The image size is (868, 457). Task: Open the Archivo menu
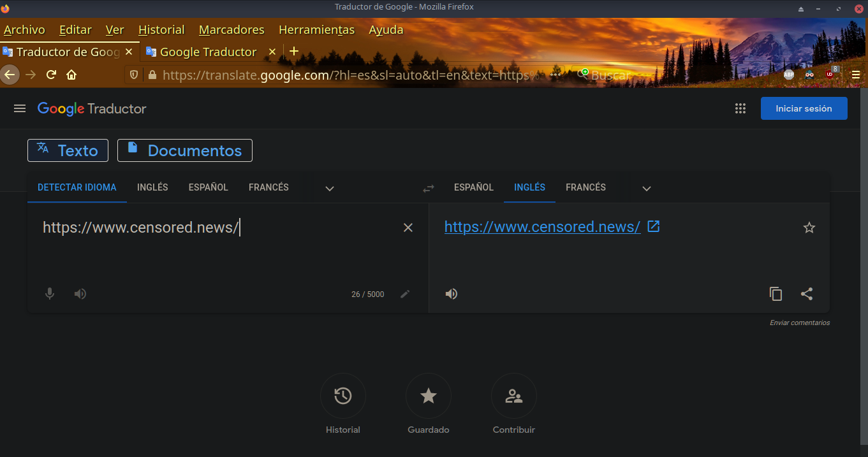[x=24, y=29]
